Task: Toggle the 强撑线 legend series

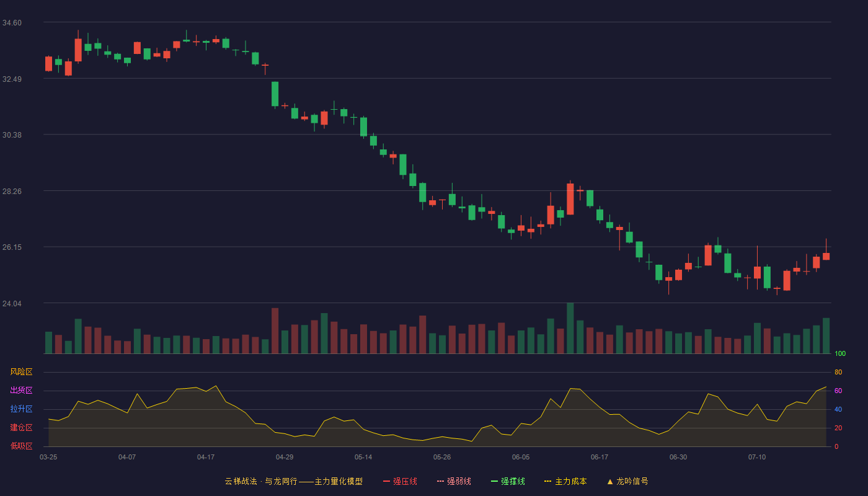Action: click(508, 481)
